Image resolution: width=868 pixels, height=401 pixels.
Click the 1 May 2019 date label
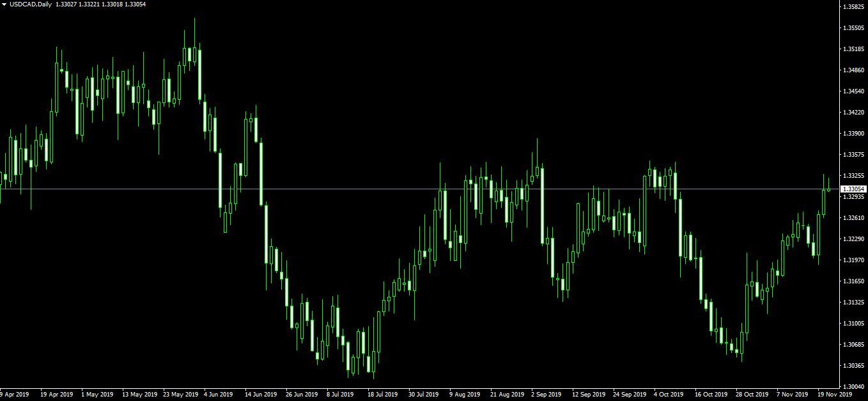(97, 395)
